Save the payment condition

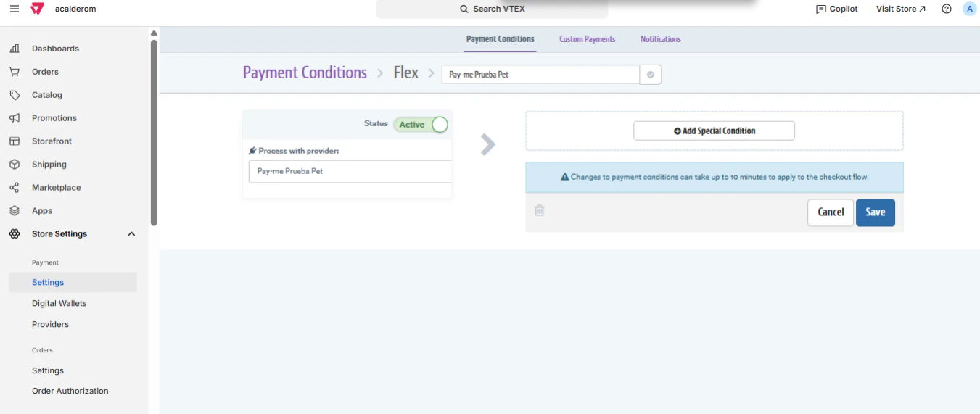[876, 212]
